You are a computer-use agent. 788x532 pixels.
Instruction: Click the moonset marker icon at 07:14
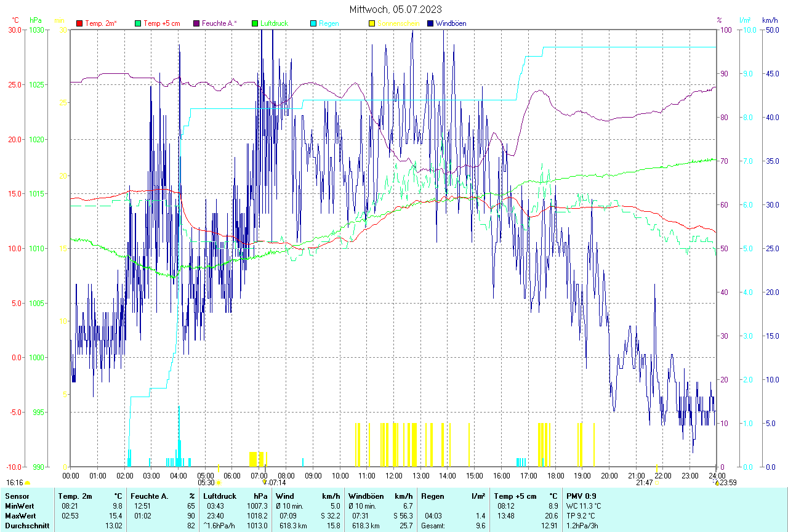tap(265, 482)
